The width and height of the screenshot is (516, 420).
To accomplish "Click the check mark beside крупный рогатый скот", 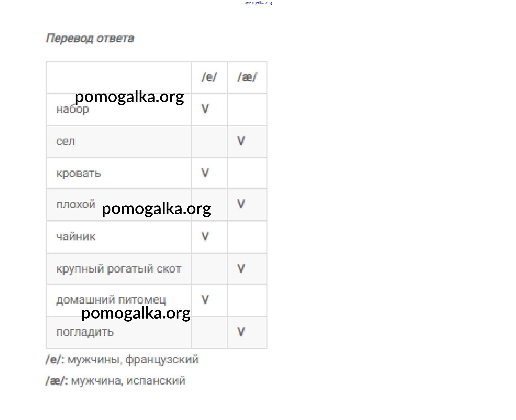I will pos(241,269).
